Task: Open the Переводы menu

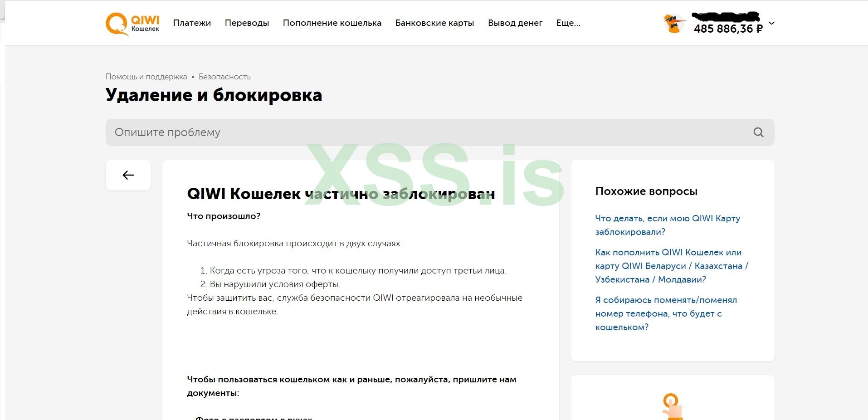Action: coord(247,23)
